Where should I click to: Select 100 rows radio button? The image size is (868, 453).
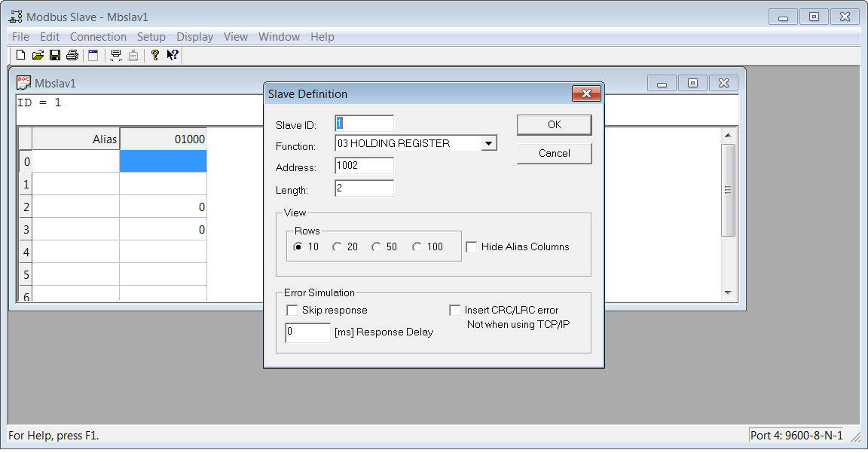coord(417,247)
